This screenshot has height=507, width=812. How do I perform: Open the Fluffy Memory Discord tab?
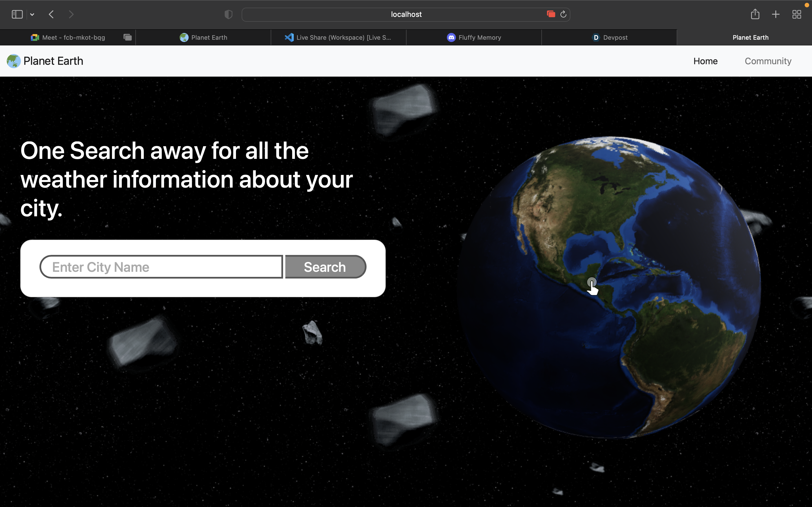(x=474, y=37)
